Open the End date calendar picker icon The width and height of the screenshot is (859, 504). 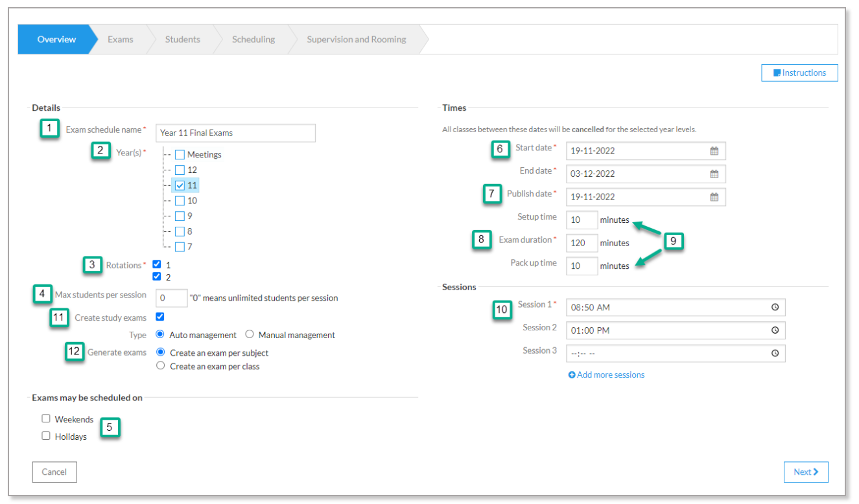[x=714, y=174]
